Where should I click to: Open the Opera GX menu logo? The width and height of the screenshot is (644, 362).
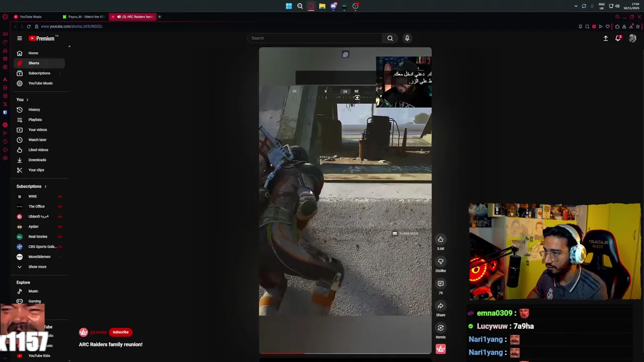pos(5,17)
